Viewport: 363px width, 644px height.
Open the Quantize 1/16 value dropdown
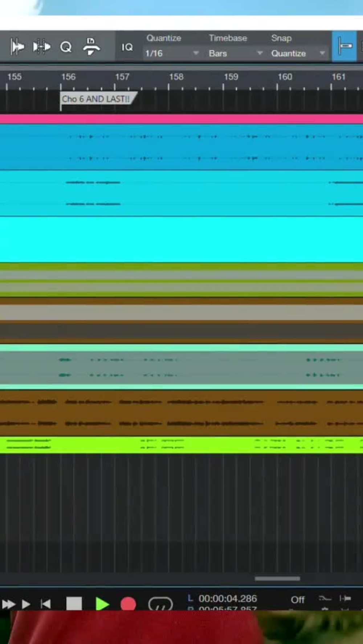[x=172, y=53]
